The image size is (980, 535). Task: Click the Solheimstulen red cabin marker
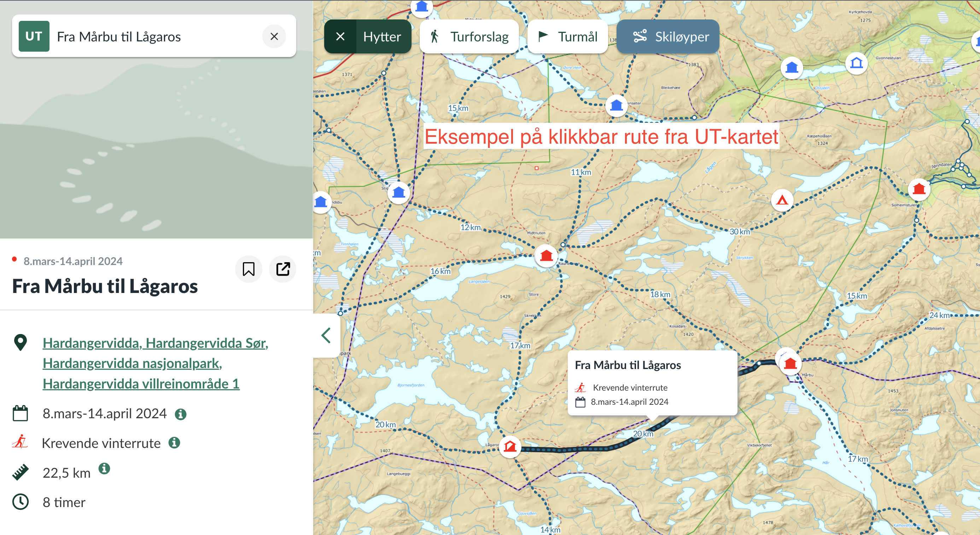pos(919,189)
